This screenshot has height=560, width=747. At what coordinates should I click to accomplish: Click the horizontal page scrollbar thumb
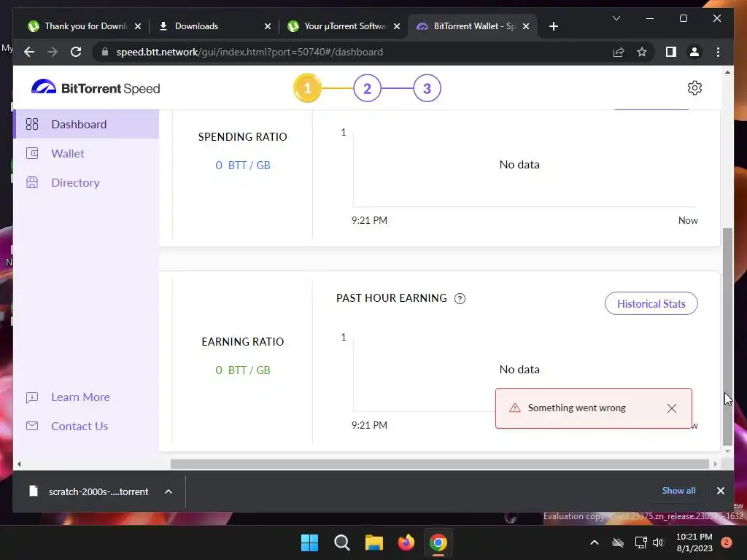point(440,464)
